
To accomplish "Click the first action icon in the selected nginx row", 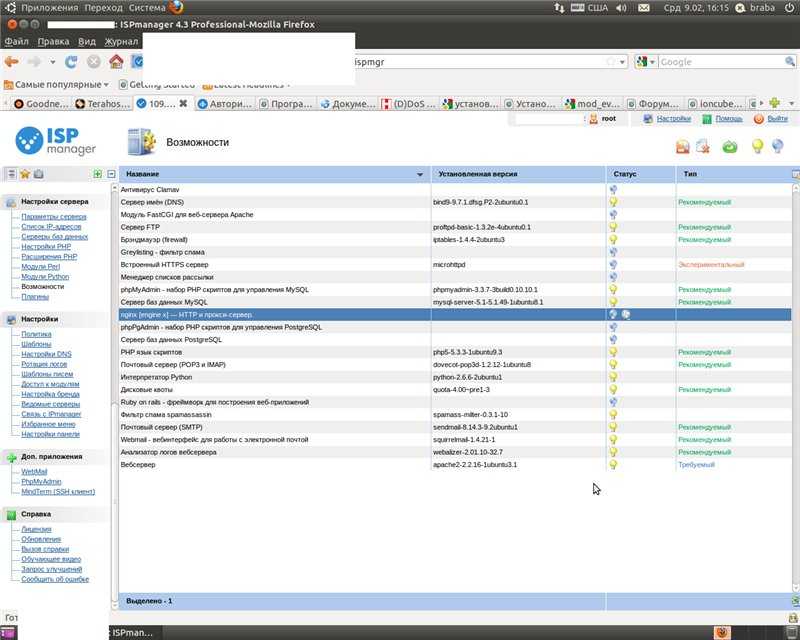I will 613,314.
